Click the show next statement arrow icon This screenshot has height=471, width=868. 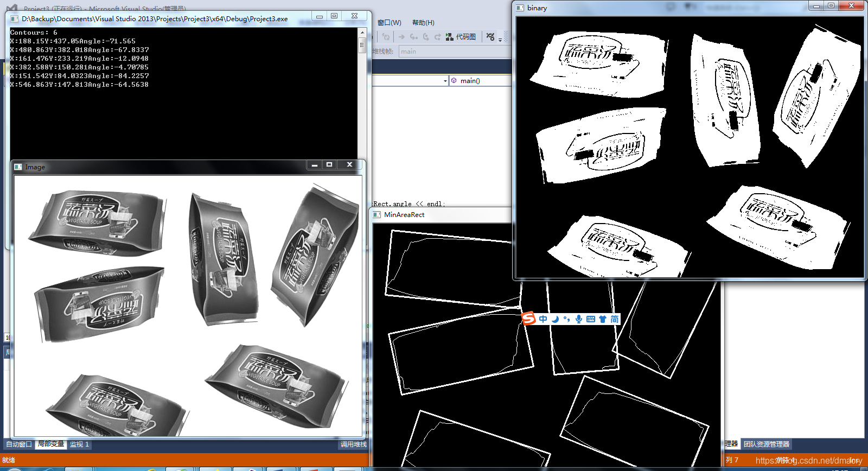click(x=401, y=37)
